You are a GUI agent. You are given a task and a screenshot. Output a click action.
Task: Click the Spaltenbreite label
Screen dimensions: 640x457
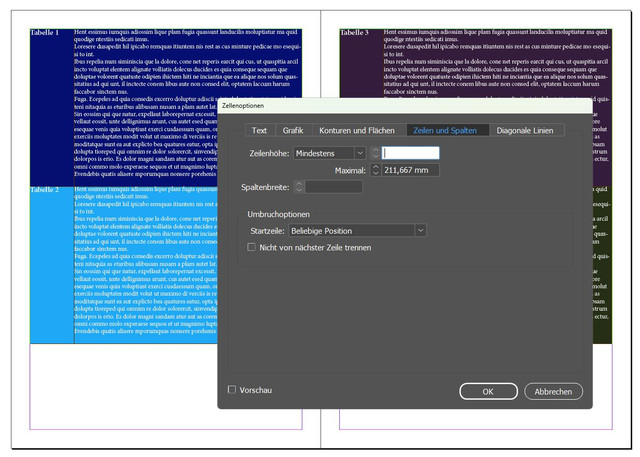tap(265, 187)
